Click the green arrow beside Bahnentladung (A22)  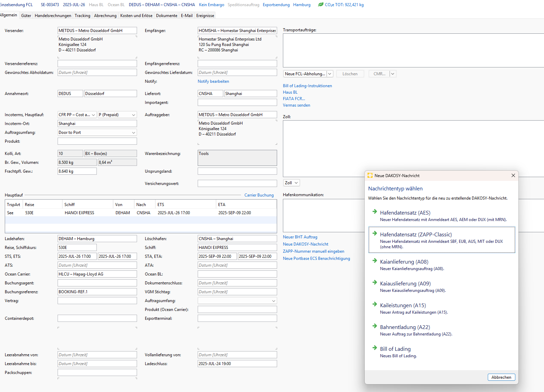(x=375, y=326)
